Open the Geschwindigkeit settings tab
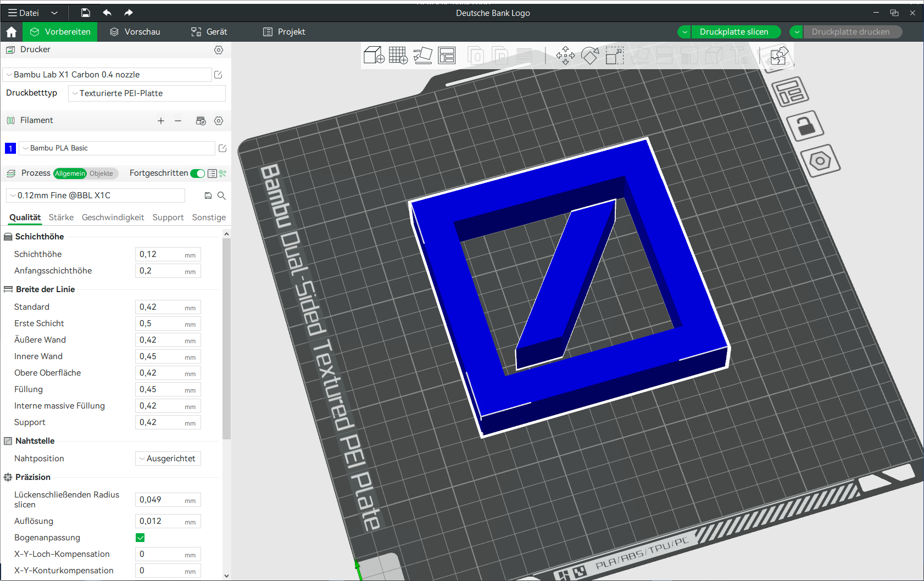The image size is (924, 581). 113,217
